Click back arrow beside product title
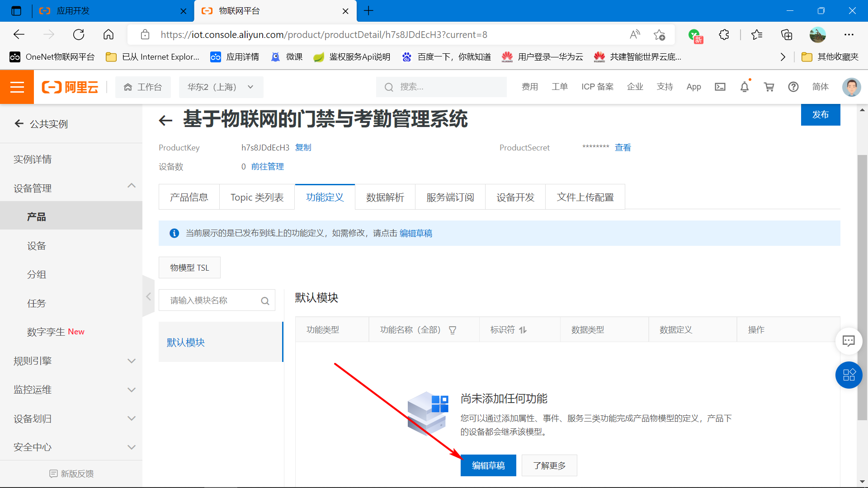This screenshot has height=488, width=868. [x=165, y=120]
